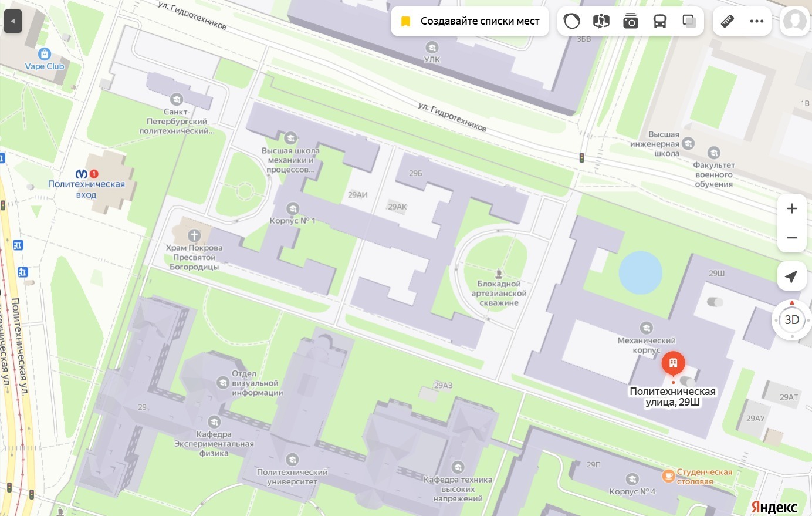Screen dimensions: 812x516
Task: Open the three-dots more menu
Action: click(x=757, y=22)
